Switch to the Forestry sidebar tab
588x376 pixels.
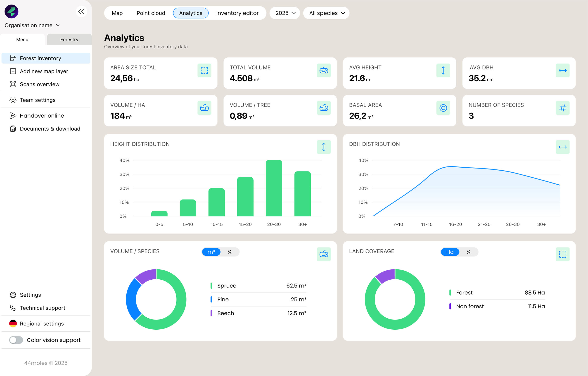(x=69, y=40)
